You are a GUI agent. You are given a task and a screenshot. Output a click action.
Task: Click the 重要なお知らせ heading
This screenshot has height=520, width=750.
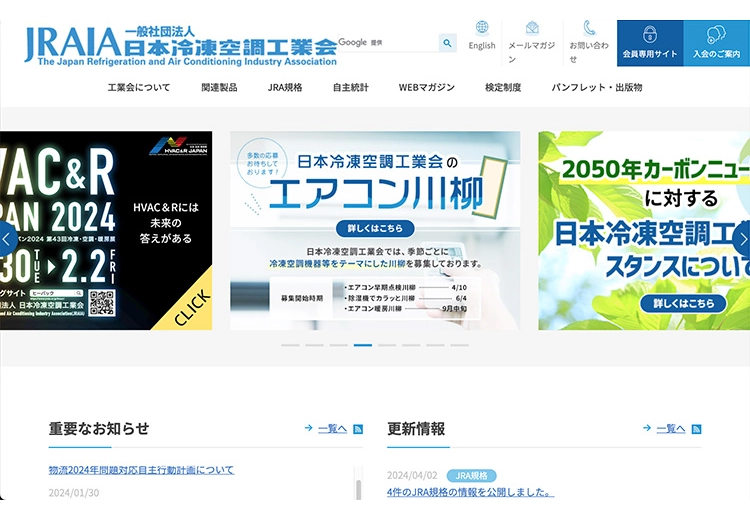pos(99,429)
